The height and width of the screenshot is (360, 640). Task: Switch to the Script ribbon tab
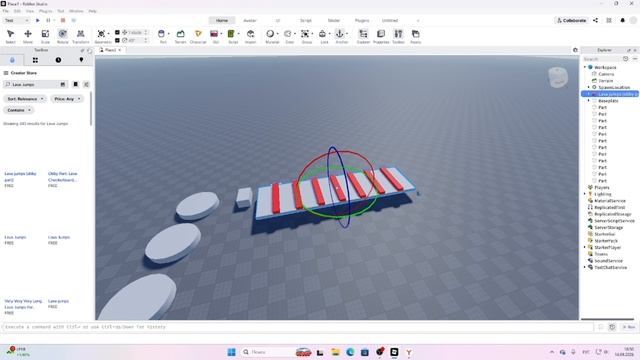pyautogui.click(x=306, y=20)
